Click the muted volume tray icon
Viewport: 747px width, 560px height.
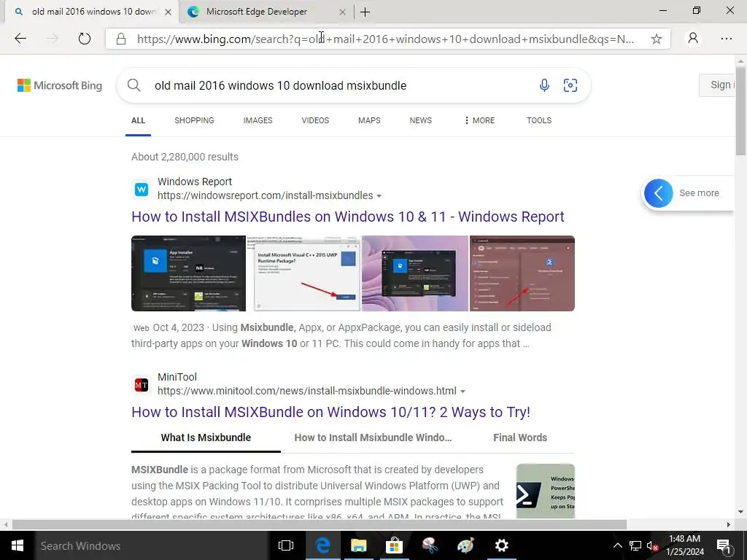click(652, 545)
